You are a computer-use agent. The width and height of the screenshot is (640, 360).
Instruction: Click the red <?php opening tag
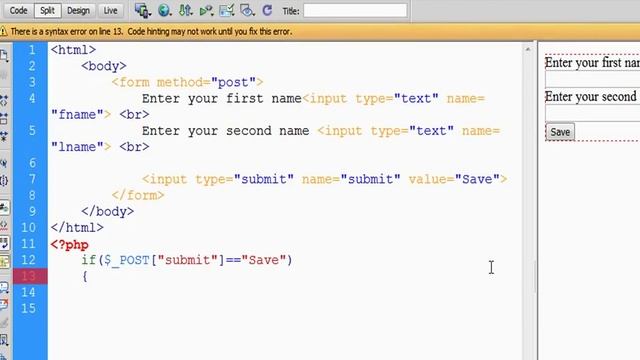point(69,245)
